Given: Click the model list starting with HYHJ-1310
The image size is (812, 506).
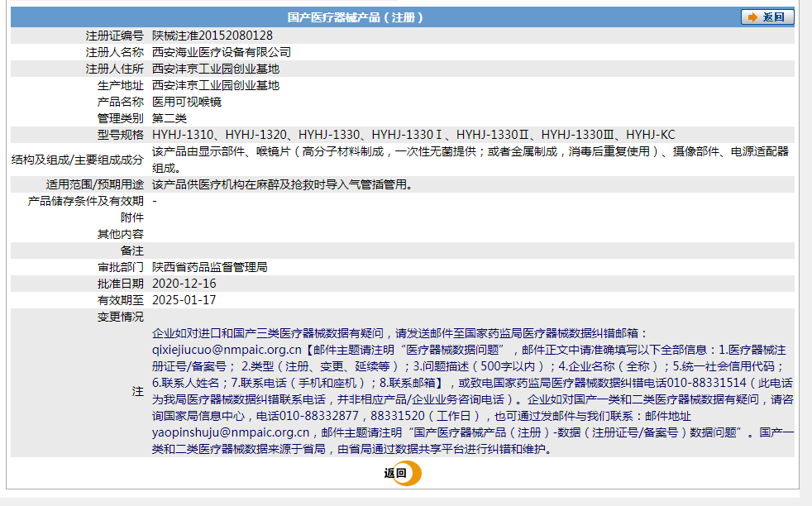Looking at the screenshot, I should (x=413, y=135).
